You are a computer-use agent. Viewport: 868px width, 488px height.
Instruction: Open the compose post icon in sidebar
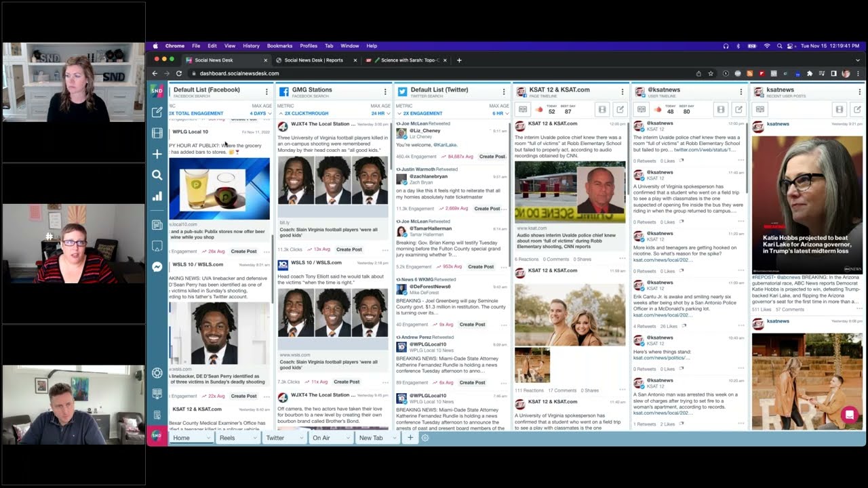click(x=157, y=112)
